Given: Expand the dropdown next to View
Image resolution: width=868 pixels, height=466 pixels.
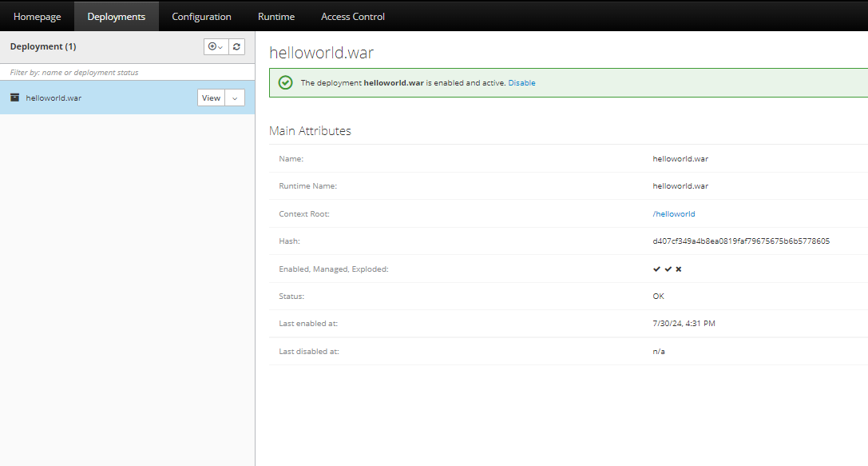Looking at the screenshot, I should click(x=235, y=98).
